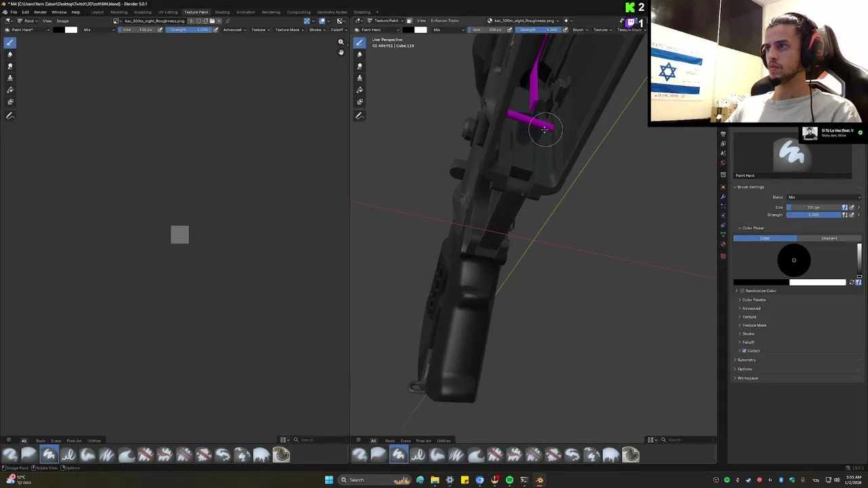
Task: Open the File menu
Action: point(14,12)
